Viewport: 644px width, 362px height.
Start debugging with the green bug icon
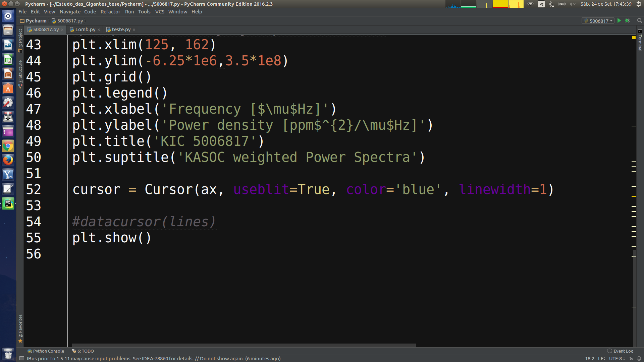pos(628,21)
